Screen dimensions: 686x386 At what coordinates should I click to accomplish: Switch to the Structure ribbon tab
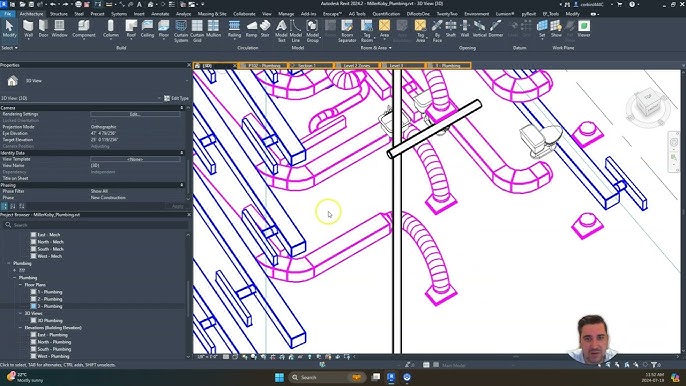point(59,14)
